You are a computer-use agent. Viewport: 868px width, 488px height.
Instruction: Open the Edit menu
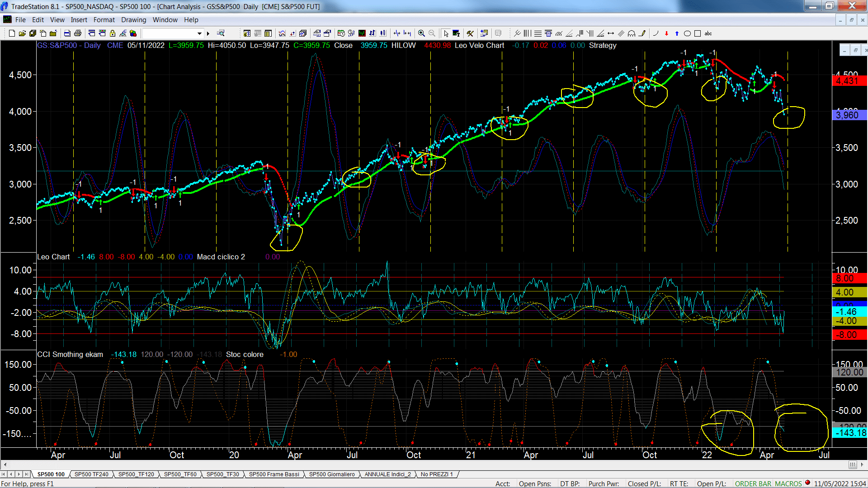click(x=38, y=20)
